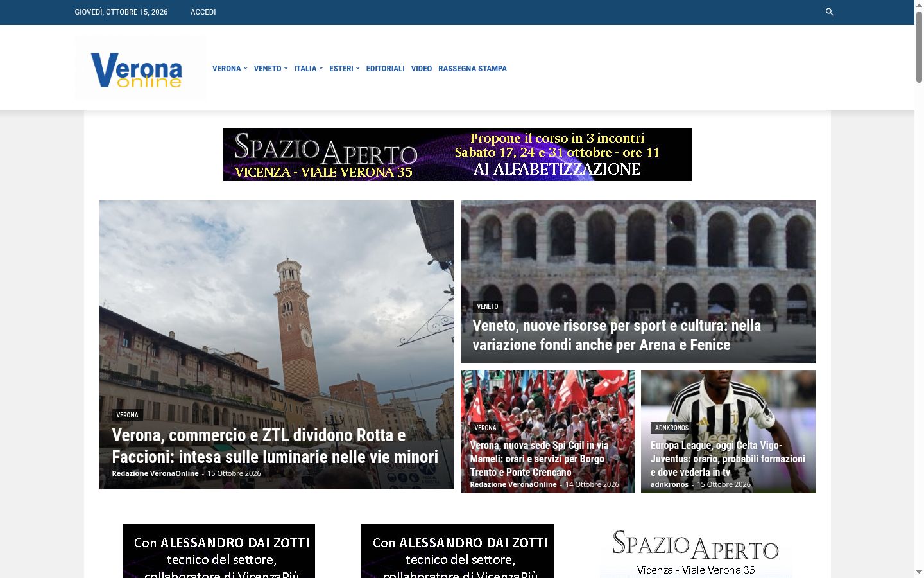Read Europa League Celta Vigo-Juventus article
The width and height of the screenshot is (924, 578).
pyautogui.click(x=728, y=459)
